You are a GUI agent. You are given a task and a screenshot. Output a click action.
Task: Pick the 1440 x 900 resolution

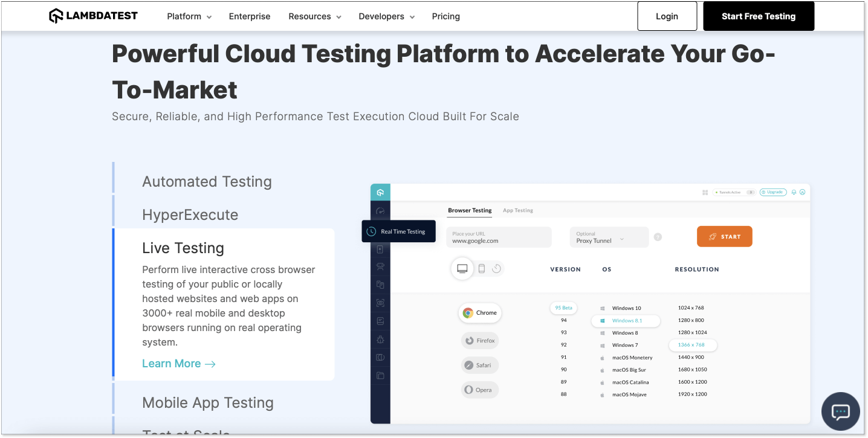(x=691, y=357)
